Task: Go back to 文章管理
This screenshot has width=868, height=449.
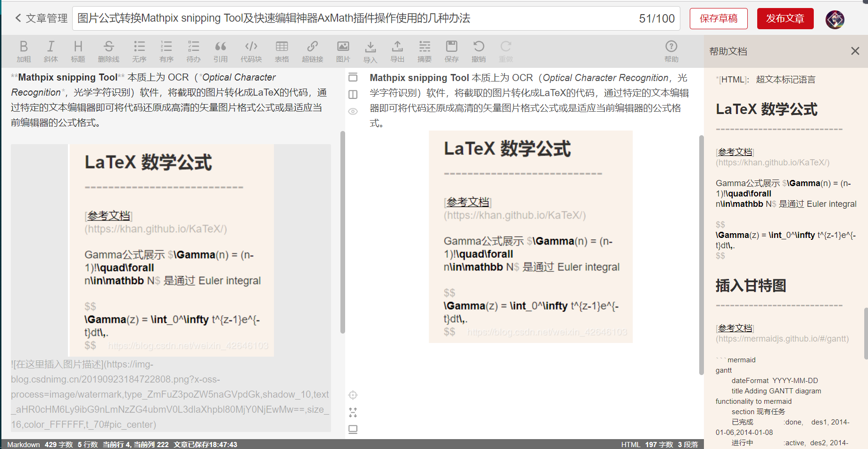Action: tap(41, 18)
